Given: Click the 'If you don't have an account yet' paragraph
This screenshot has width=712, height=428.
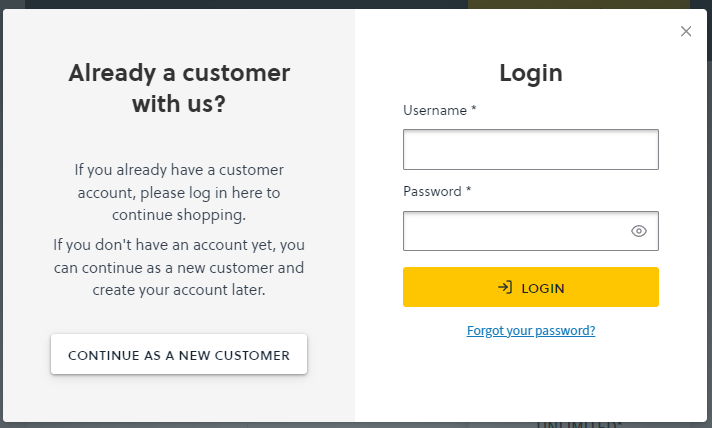Looking at the screenshot, I should coord(179,267).
